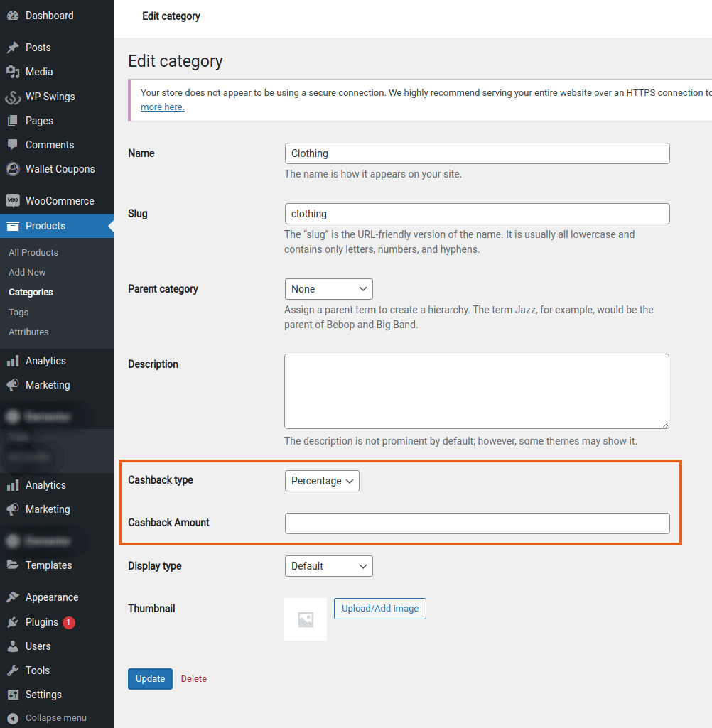Open Media via its camera-note icon
The image size is (712, 728).
[x=13, y=72]
